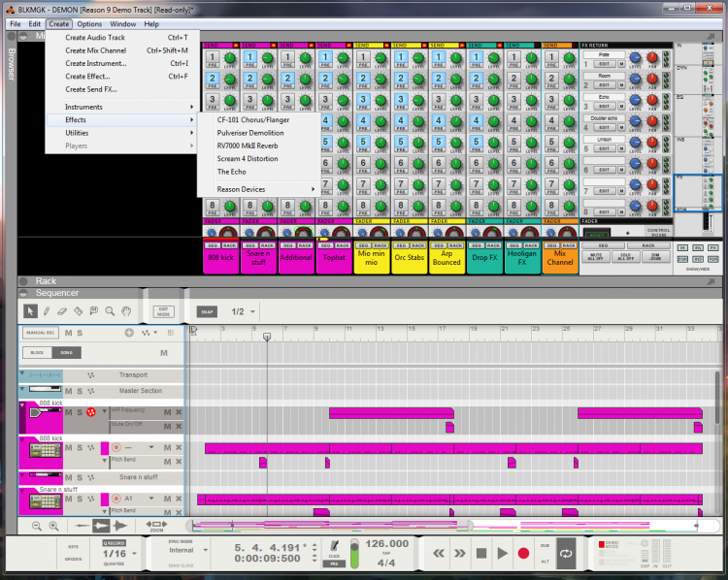Image resolution: width=728 pixels, height=580 pixels.
Task: Click the Stop transport button
Action: point(481,553)
